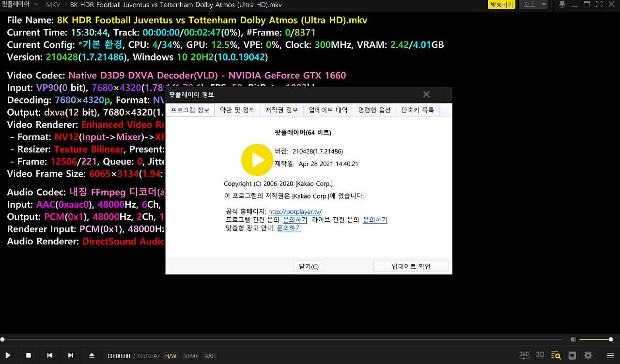This screenshot has height=364, width=620.
Task: Click the total duration 00:02:47 display
Action: pos(149,356)
